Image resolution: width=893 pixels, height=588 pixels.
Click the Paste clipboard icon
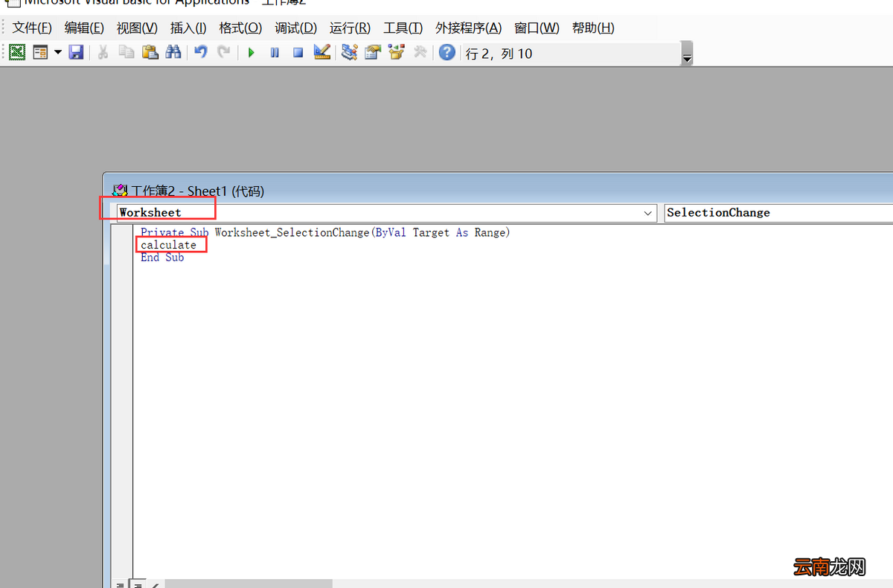click(x=150, y=52)
